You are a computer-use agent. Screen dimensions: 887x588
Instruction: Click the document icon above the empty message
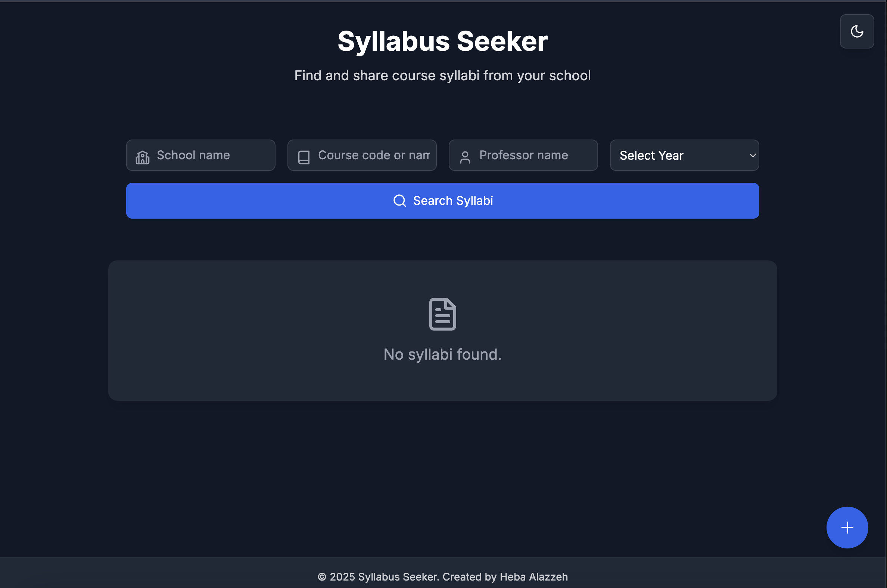[x=442, y=313]
